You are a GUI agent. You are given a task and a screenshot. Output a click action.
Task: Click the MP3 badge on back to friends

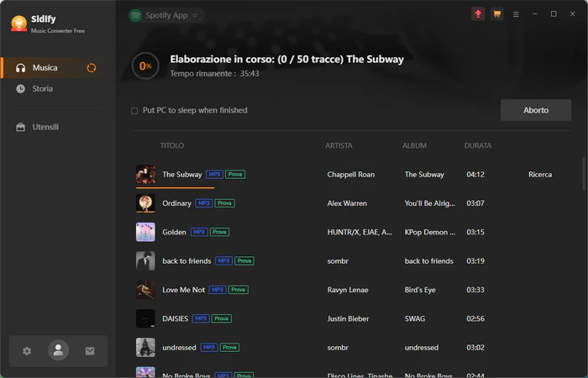pos(224,261)
